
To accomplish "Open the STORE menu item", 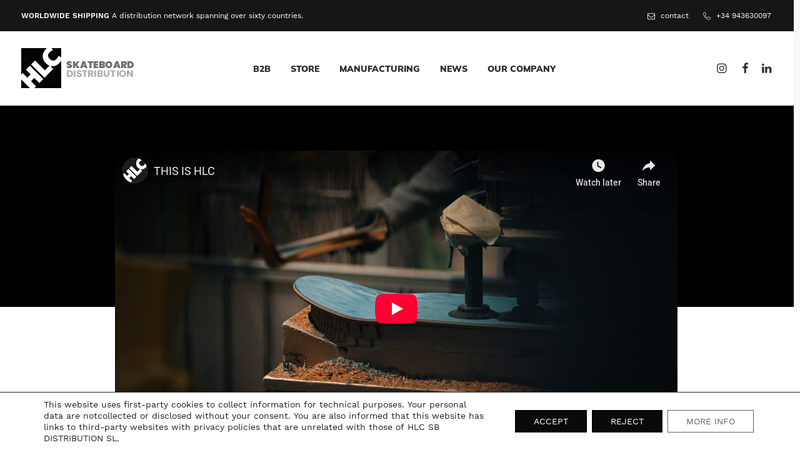I will [305, 69].
